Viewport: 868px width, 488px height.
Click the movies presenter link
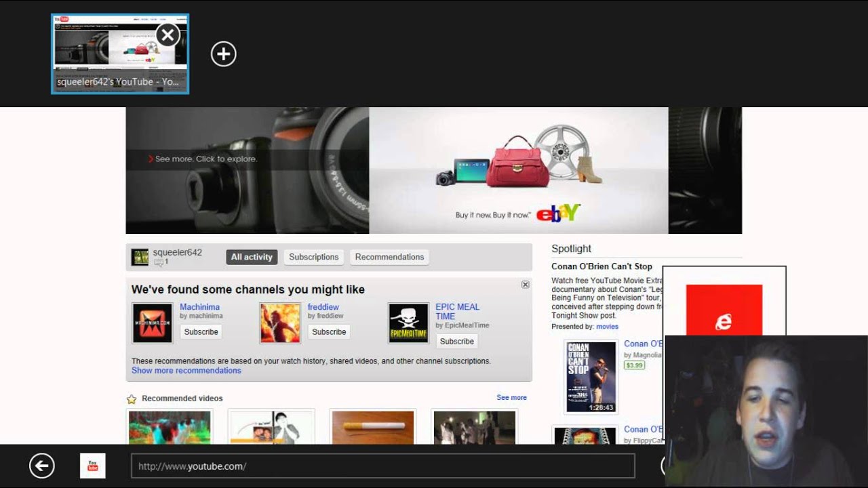click(x=607, y=327)
